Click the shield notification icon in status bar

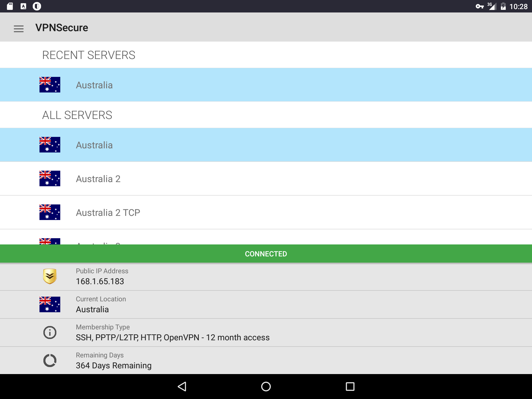(37, 6)
